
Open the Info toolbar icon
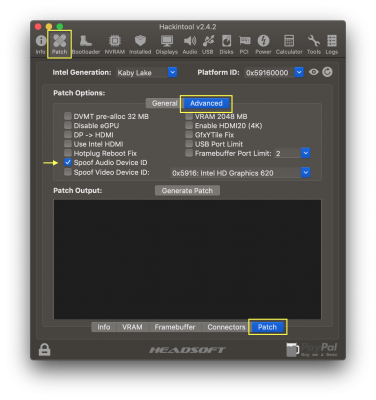(41, 44)
